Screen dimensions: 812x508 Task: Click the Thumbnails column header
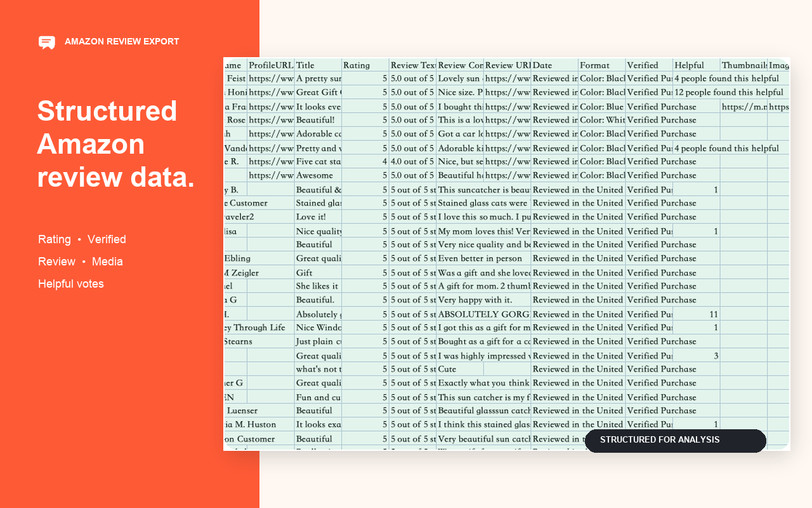click(x=744, y=65)
